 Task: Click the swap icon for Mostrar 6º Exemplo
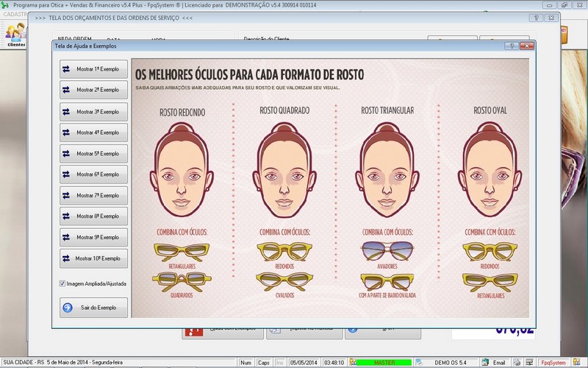[x=67, y=174]
